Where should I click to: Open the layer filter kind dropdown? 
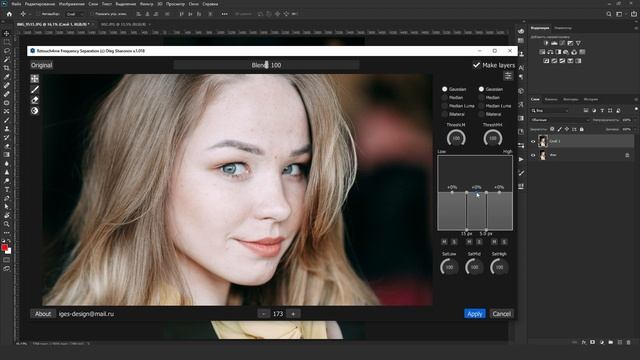click(550, 111)
